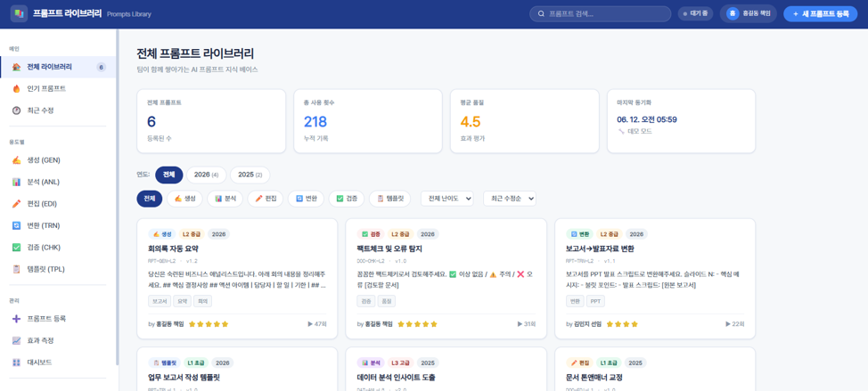Click the 평균 품질 4.5 stat card
This screenshot has width=868, height=391.
(525, 121)
